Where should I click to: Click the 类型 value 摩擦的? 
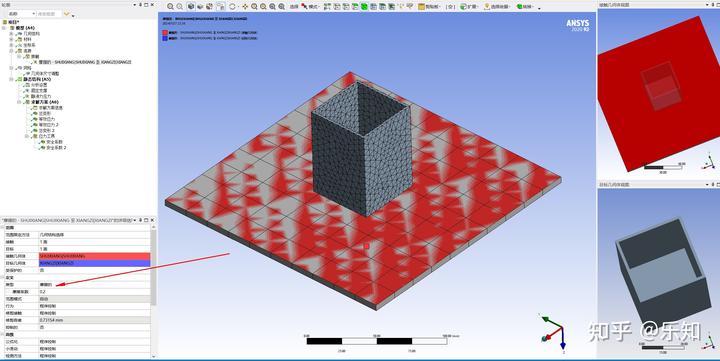point(95,285)
